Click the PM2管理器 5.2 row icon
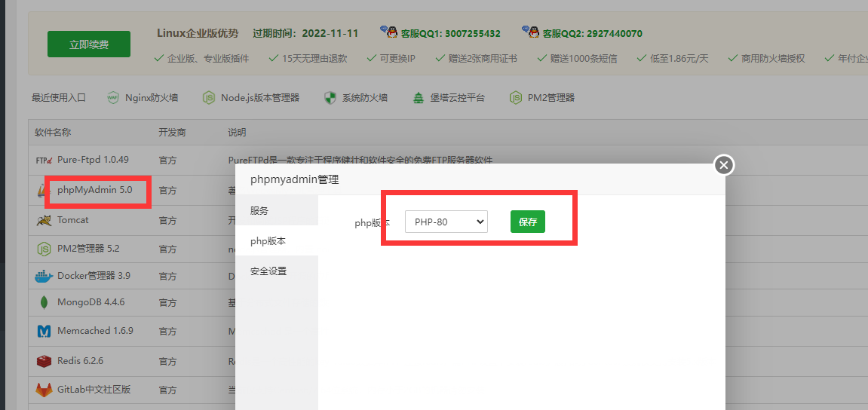 44,249
